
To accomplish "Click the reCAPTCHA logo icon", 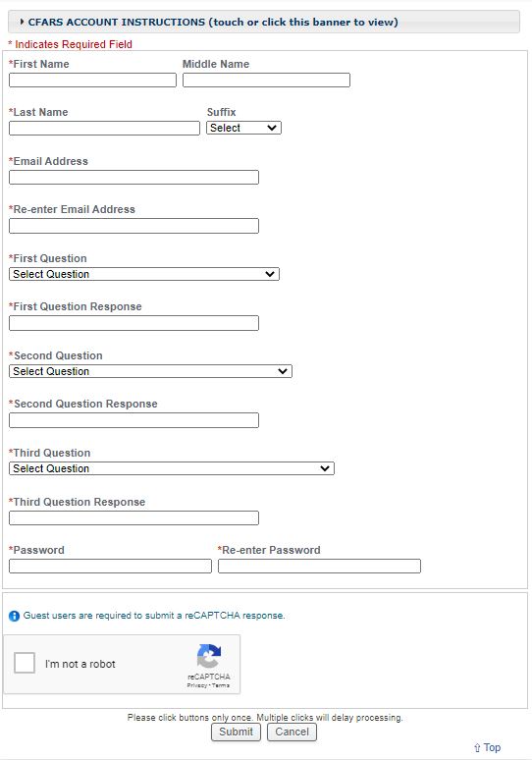I will click(209, 656).
